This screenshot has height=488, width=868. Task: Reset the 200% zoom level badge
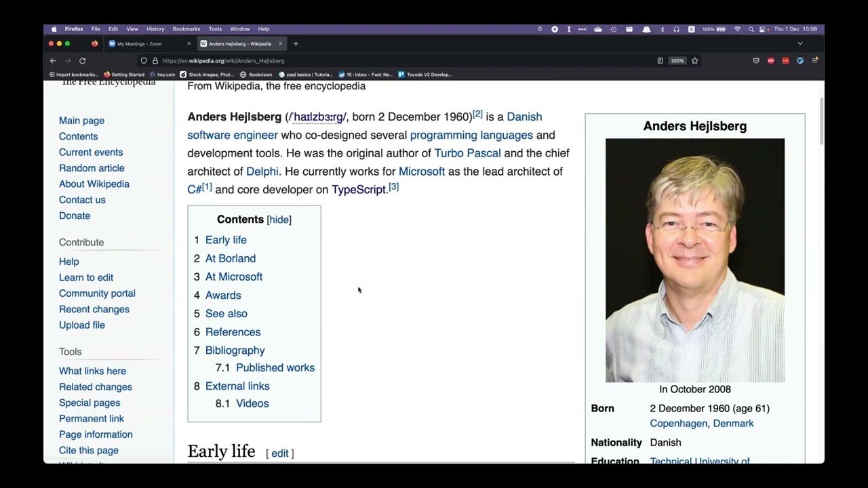[677, 61]
